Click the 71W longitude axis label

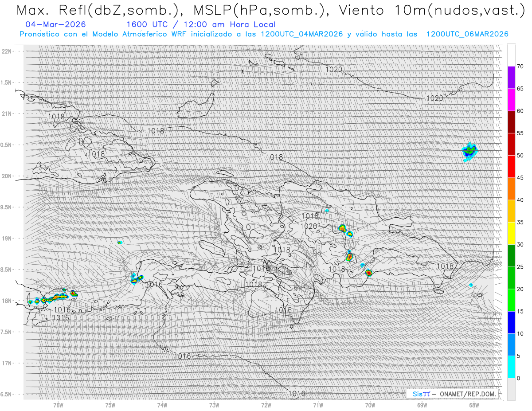pyautogui.click(x=318, y=405)
